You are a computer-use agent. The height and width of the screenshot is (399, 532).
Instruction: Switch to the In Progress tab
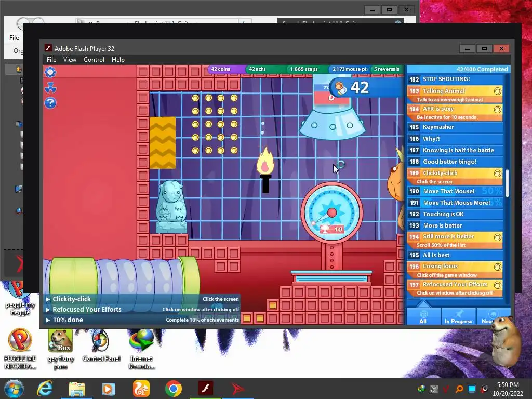point(458,316)
